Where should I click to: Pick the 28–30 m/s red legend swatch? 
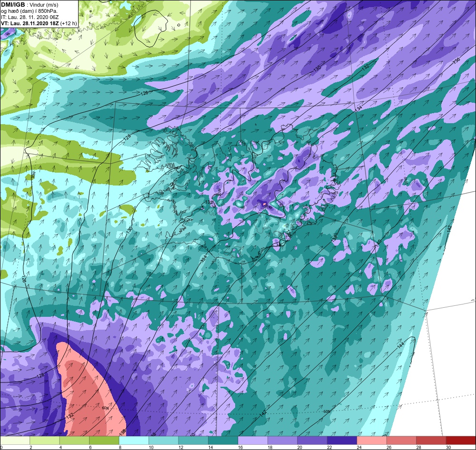click(x=431, y=440)
